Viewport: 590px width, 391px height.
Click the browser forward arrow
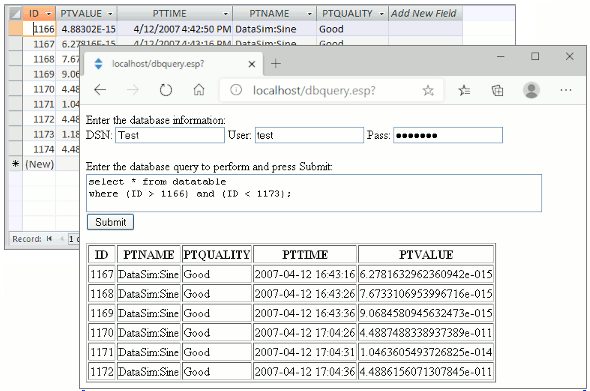click(132, 90)
